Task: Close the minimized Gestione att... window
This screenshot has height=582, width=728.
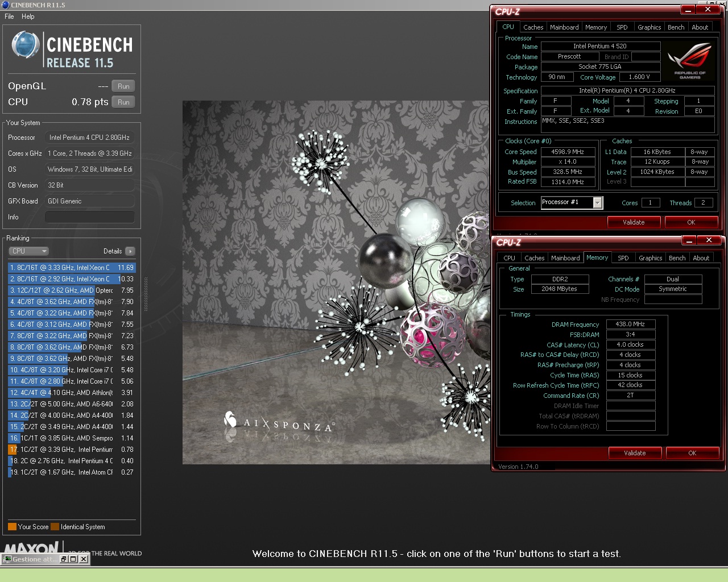Action: click(x=84, y=559)
